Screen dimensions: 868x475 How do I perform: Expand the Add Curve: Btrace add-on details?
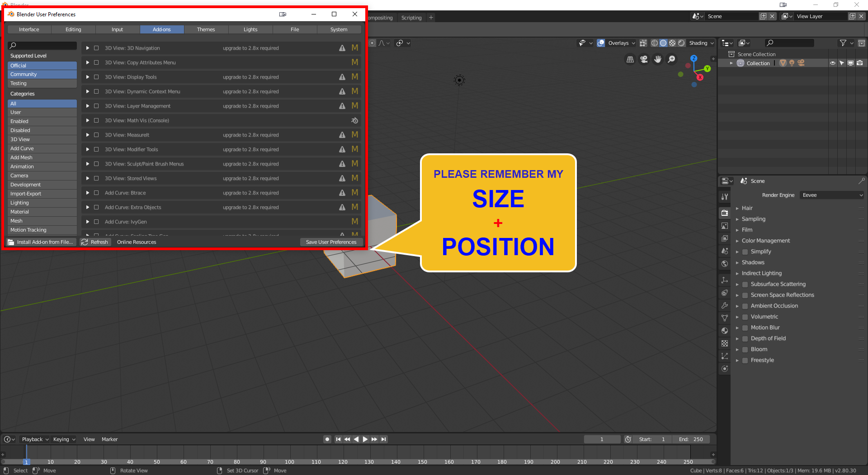point(87,193)
